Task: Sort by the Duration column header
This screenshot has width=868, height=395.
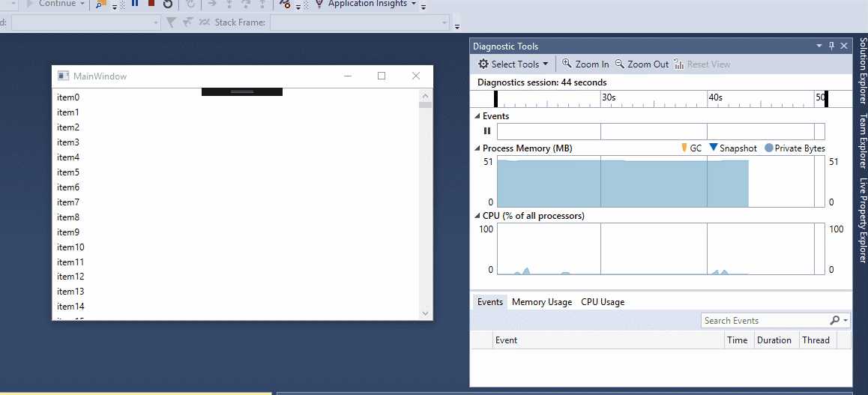Action: pos(777,340)
